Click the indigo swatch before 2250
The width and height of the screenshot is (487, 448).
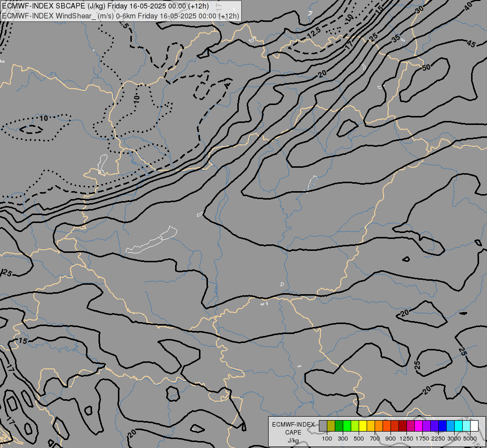(434, 426)
